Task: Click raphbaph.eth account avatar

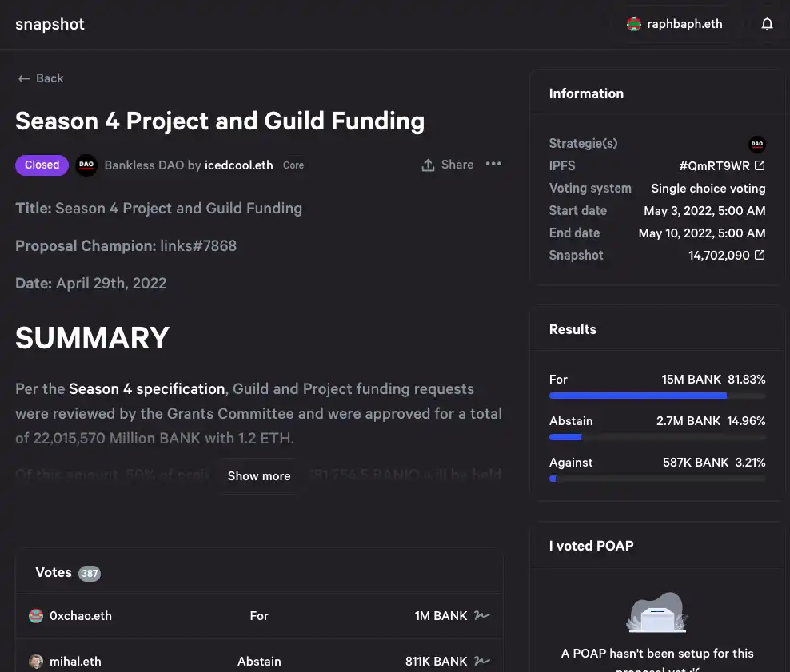Action: [x=633, y=24]
